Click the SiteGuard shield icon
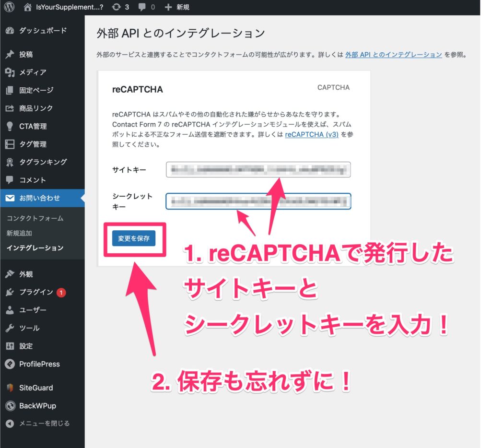 (x=10, y=388)
